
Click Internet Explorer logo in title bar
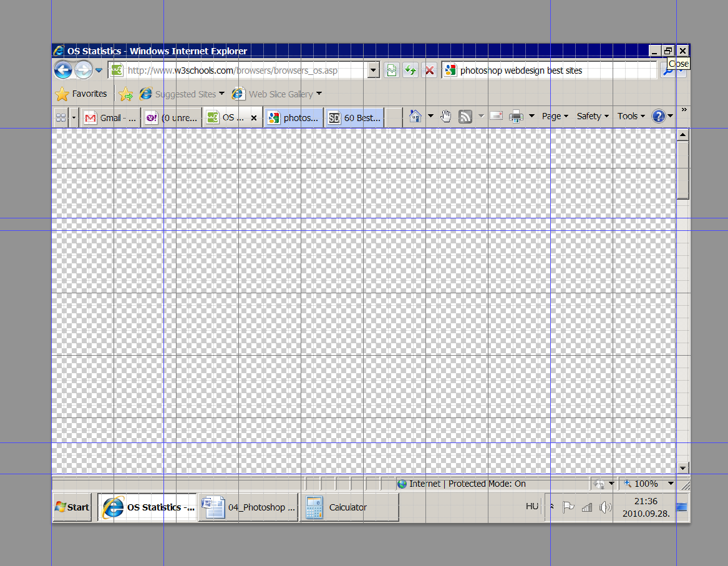click(59, 51)
